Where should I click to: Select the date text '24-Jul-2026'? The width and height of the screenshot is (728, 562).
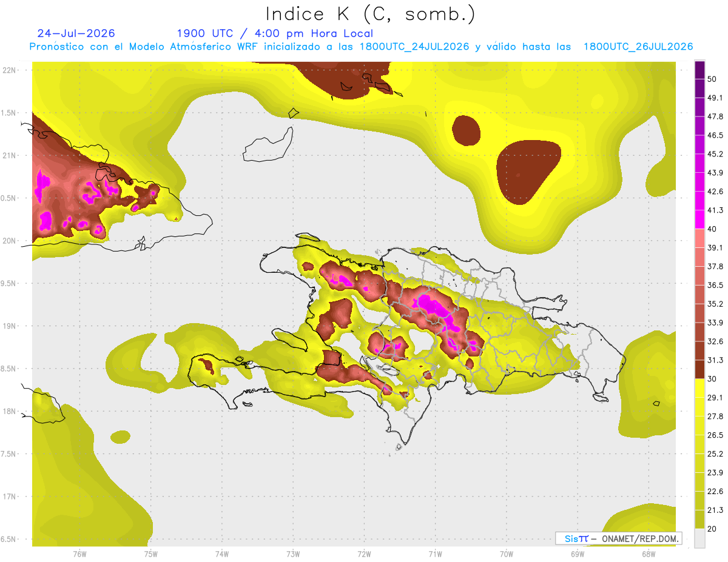(x=76, y=33)
